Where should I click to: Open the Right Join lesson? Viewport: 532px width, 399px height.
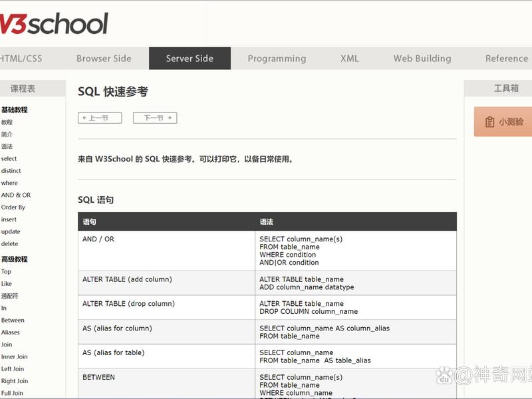[15, 381]
